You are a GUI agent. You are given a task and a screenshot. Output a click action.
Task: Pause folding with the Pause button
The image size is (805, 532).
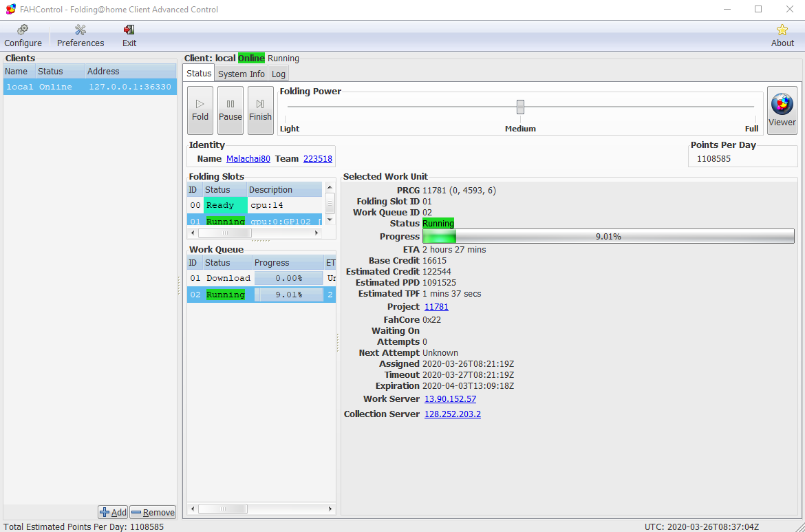(x=230, y=110)
